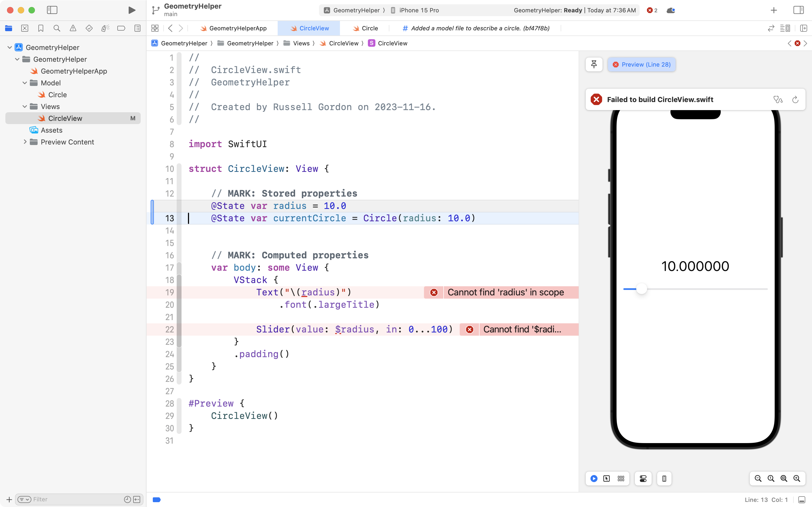Click the error count badge showing 2 errors
This screenshot has width=812, height=507.
[652, 10]
